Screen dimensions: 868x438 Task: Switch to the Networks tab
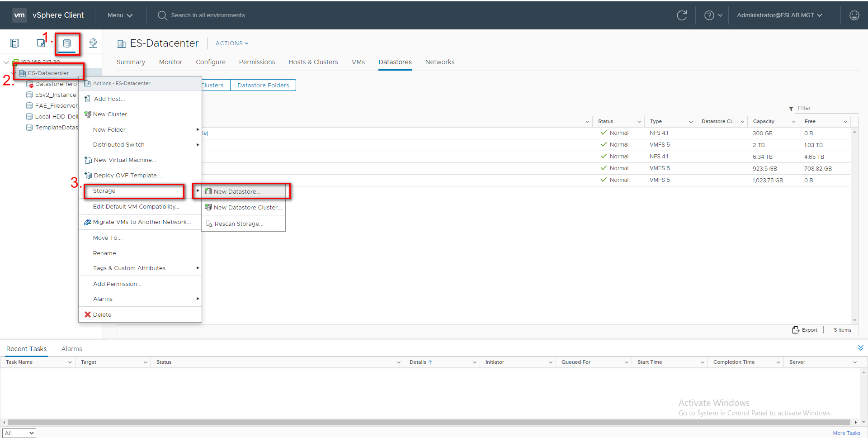click(439, 62)
